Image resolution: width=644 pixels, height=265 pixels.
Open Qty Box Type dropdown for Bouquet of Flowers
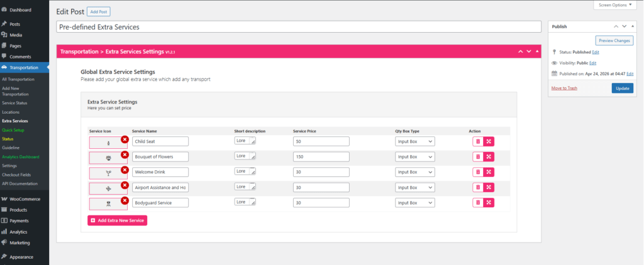(415, 157)
